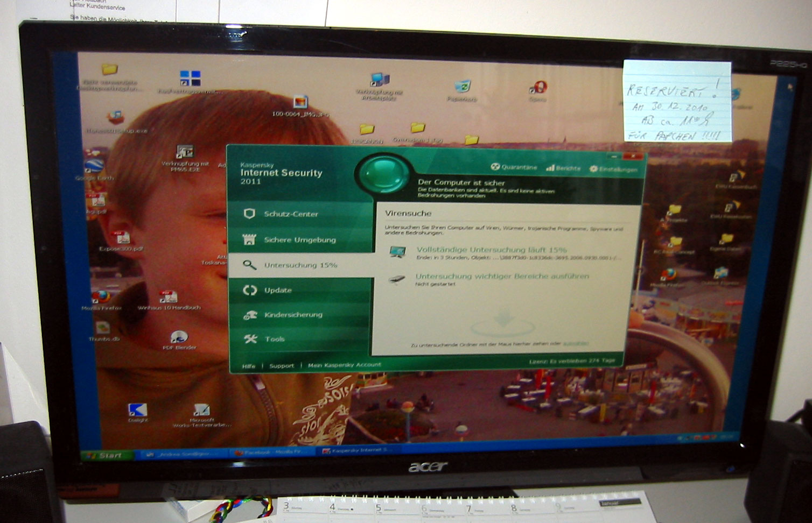The height and width of the screenshot is (523, 812).
Task: Select the Expose300.pdf desktop file
Action: click(121, 242)
